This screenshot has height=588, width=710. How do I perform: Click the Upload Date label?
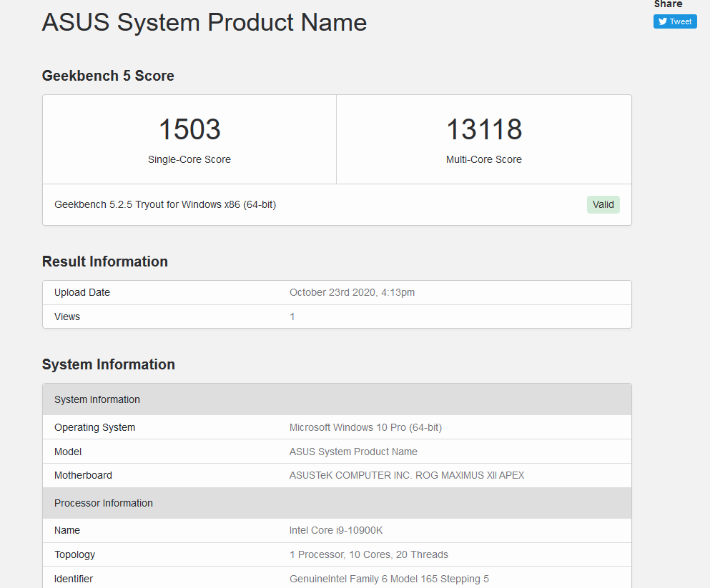(82, 292)
